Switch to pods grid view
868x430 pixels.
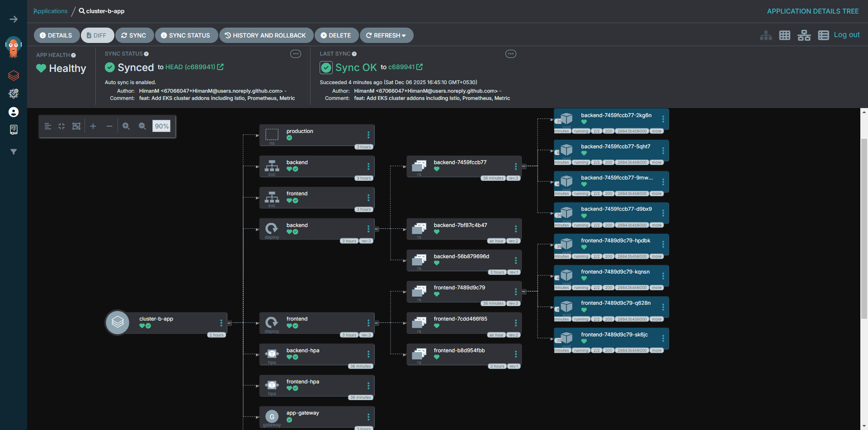click(x=785, y=35)
